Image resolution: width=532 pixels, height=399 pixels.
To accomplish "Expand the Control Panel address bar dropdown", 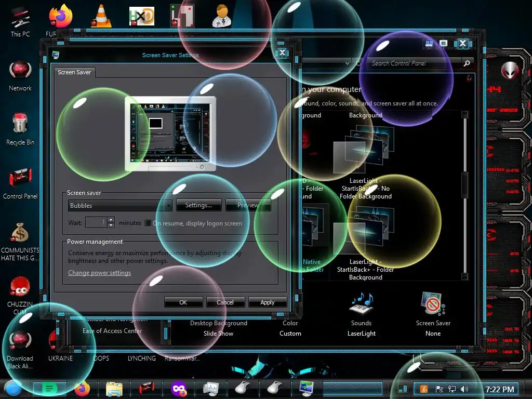I will 347,63.
